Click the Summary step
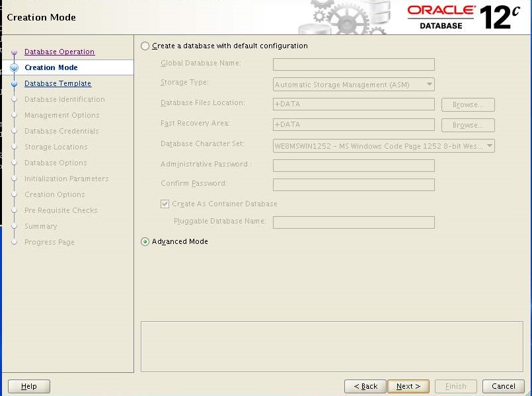This screenshot has height=396, width=532. point(41,226)
